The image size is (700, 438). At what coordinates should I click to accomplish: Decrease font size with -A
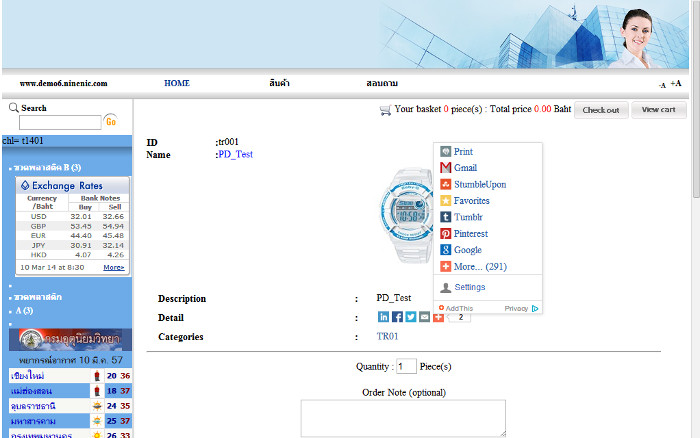[x=662, y=85]
